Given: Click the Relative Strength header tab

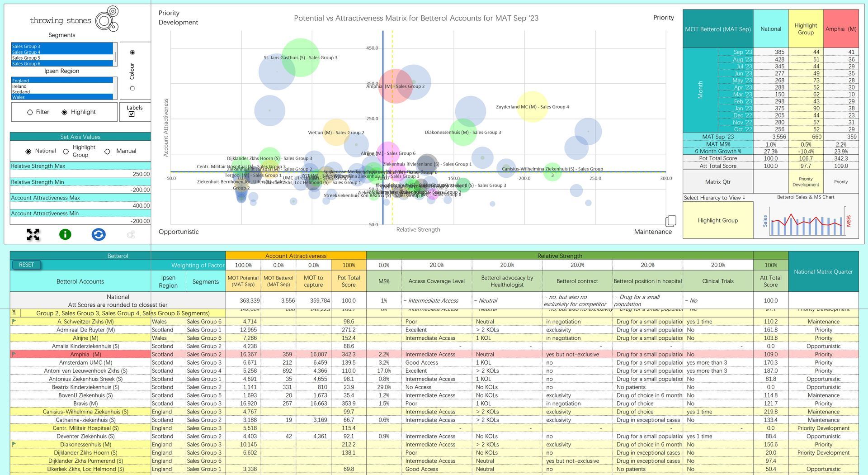Looking at the screenshot, I should coord(560,256).
